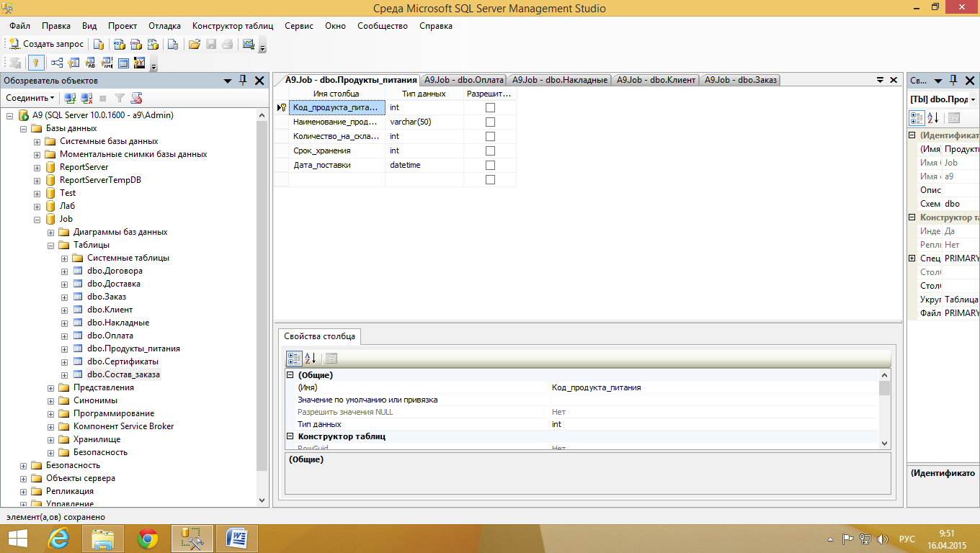980x553 pixels.
Task: Select dbo.Продукты_питания in Object Explorer tree
Action: [x=133, y=349]
